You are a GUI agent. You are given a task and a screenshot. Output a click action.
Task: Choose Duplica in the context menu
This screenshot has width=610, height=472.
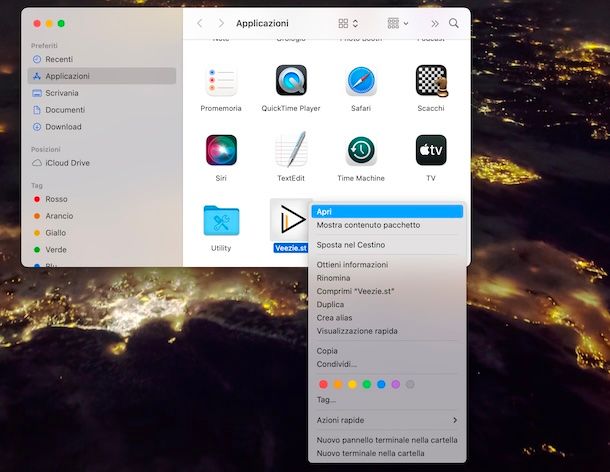(387, 304)
